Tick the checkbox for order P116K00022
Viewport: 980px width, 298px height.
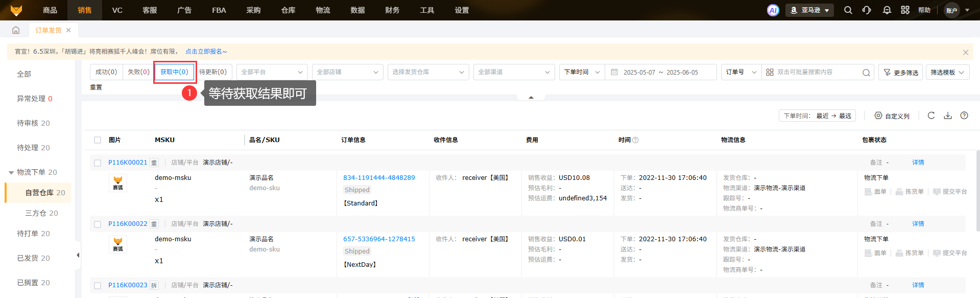[98, 224]
